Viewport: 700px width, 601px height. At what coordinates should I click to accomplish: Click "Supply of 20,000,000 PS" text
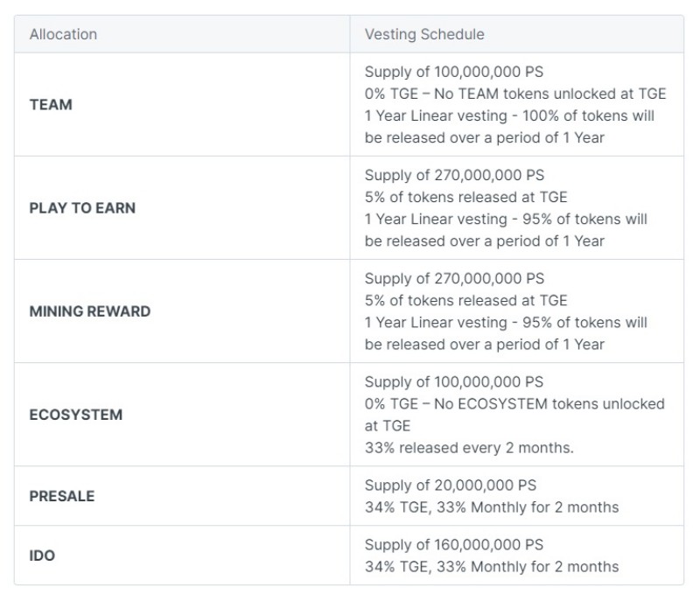click(450, 485)
